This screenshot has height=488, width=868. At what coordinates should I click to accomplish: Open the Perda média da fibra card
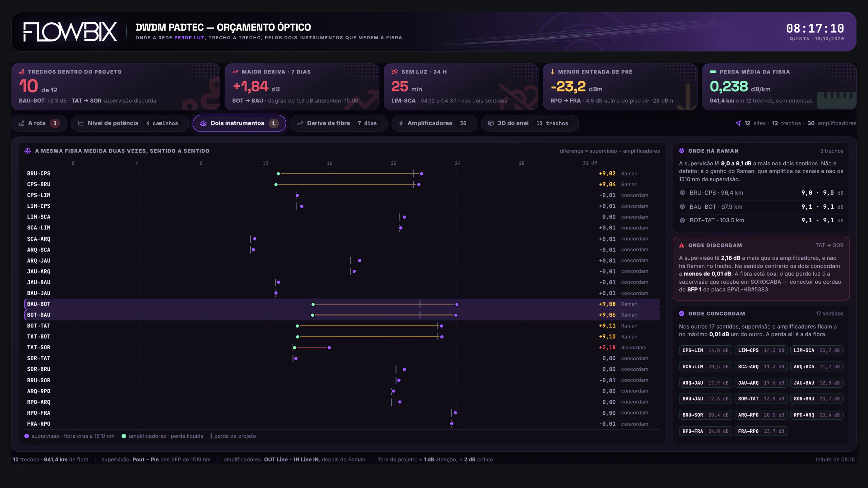(779, 87)
